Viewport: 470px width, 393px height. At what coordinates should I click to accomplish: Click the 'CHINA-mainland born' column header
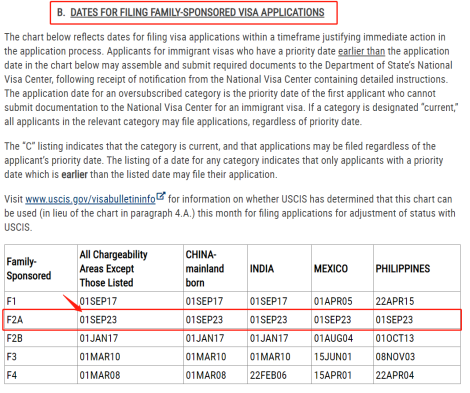click(x=205, y=269)
